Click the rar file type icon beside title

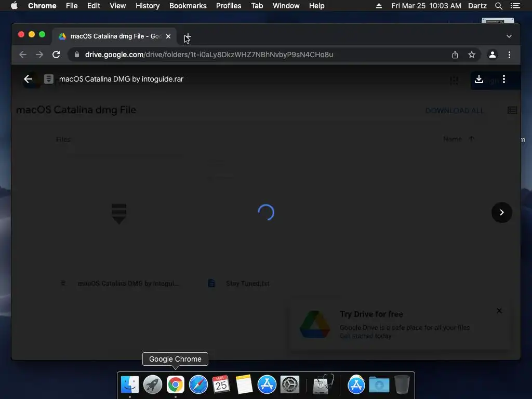(x=49, y=79)
